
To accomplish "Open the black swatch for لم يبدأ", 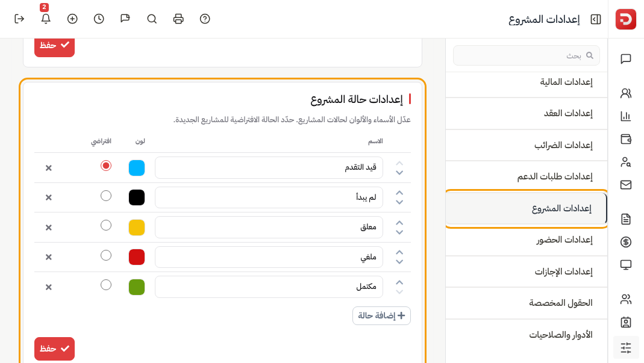I will tap(137, 197).
